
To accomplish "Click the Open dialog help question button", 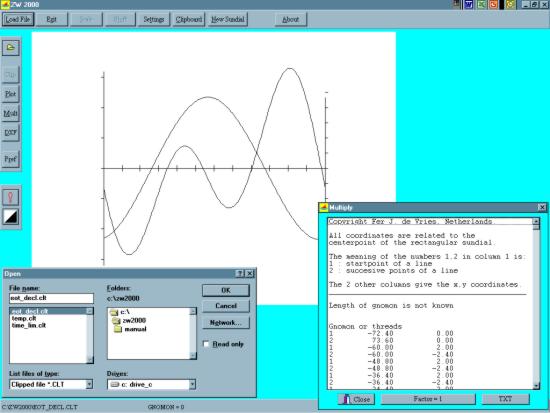I will click(x=240, y=274).
